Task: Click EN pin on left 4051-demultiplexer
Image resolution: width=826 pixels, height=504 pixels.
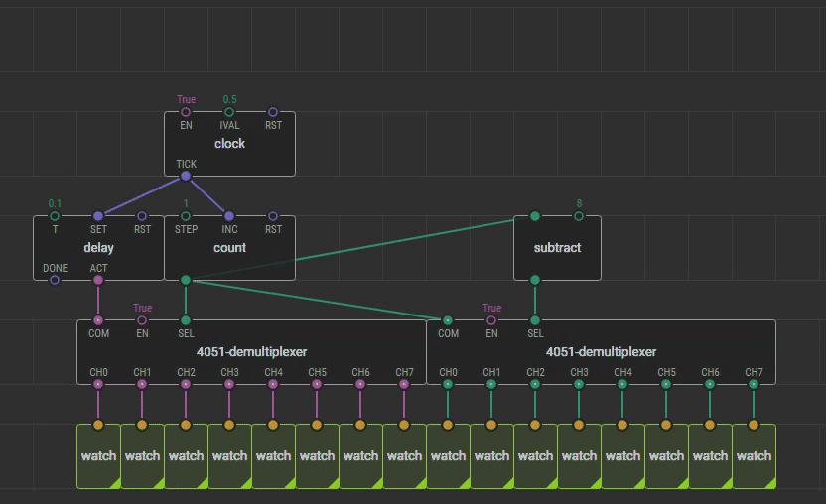Action: click(142, 320)
